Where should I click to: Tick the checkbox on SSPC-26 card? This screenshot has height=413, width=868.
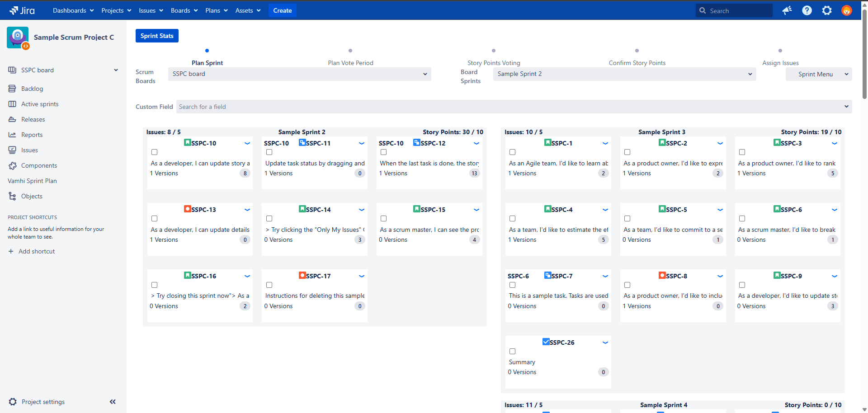point(513,352)
